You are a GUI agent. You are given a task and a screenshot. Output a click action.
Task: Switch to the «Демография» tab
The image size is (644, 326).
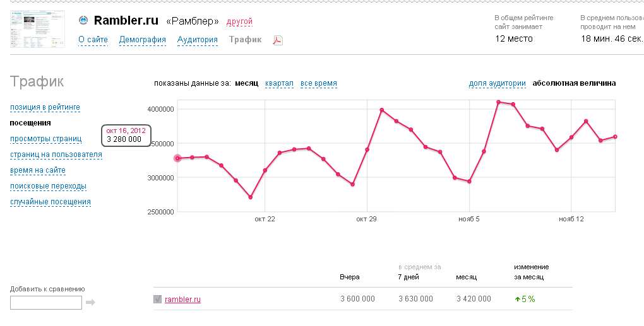pos(143,40)
